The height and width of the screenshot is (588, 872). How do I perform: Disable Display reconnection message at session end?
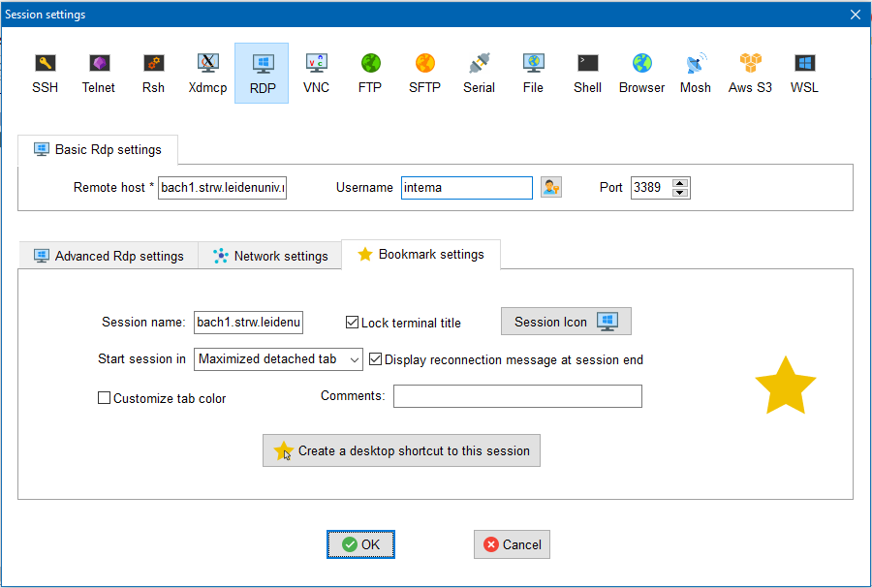coord(376,359)
